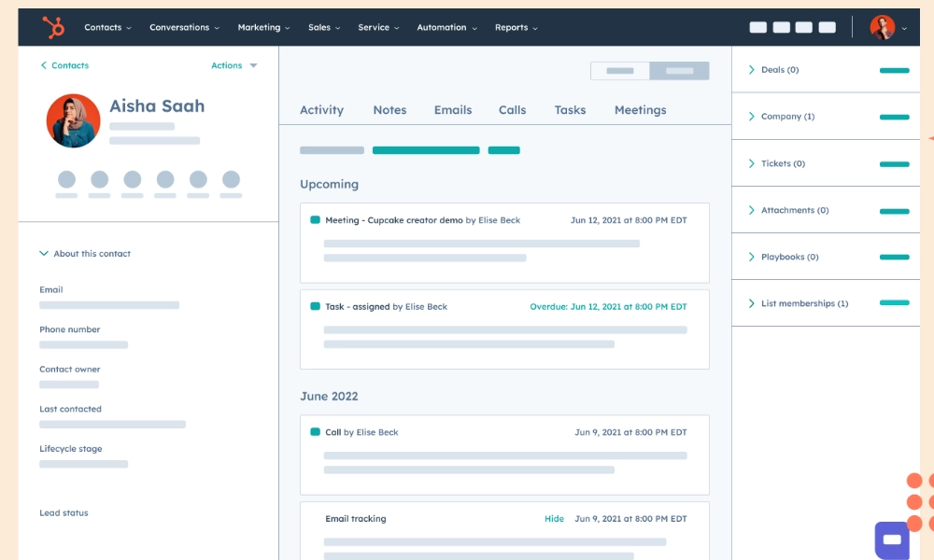Click the Lead status label
Viewport: 934px width, 560px height.
pyautogui.click(x=64, y=513)
